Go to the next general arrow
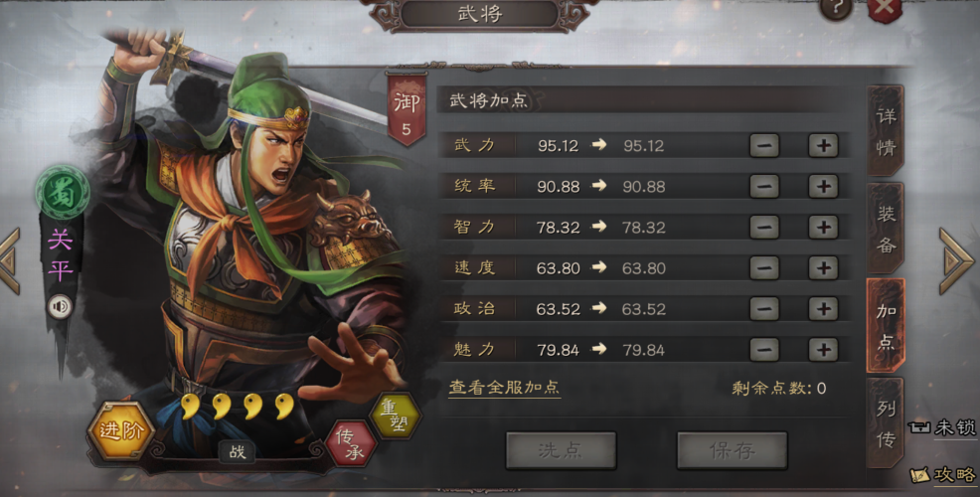This screenshot has width=980, height=497. coord(955,260)
